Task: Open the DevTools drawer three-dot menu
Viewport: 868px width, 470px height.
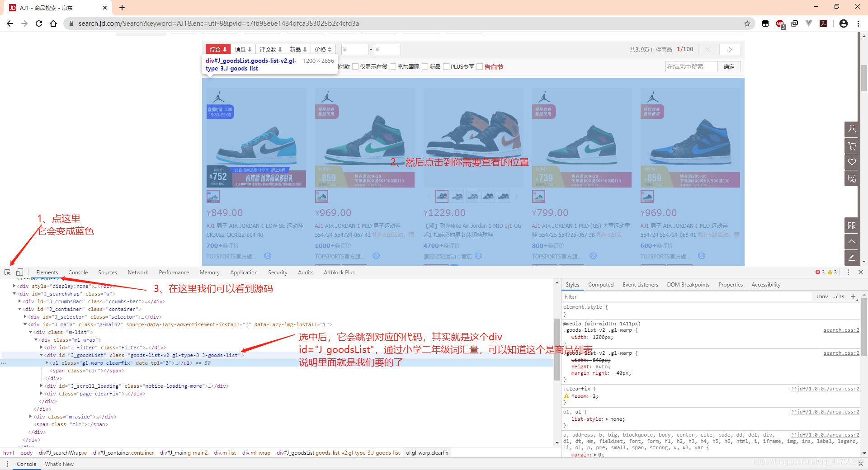Action: [x=7, y=464]
